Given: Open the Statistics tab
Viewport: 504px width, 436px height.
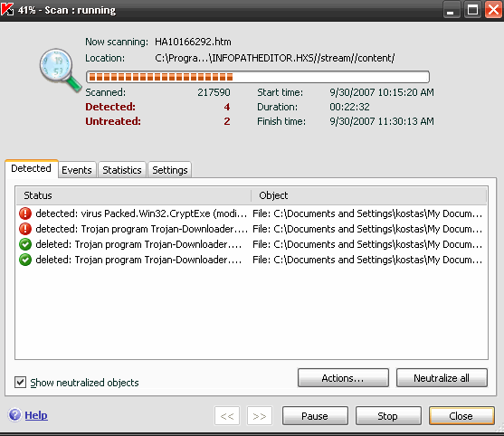Looking at the screenshot, I should [122, 170].
